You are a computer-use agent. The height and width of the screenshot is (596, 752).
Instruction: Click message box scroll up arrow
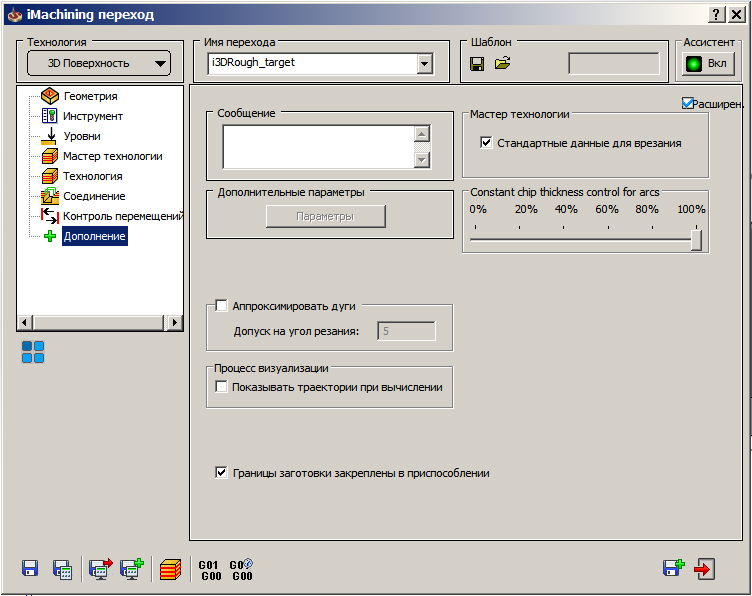tap(422, 134)
